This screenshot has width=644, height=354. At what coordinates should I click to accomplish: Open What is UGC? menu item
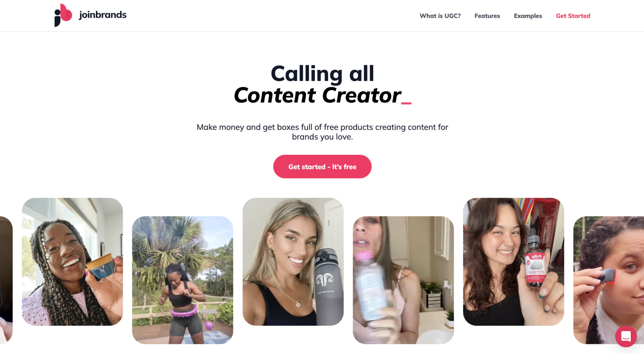440,16
